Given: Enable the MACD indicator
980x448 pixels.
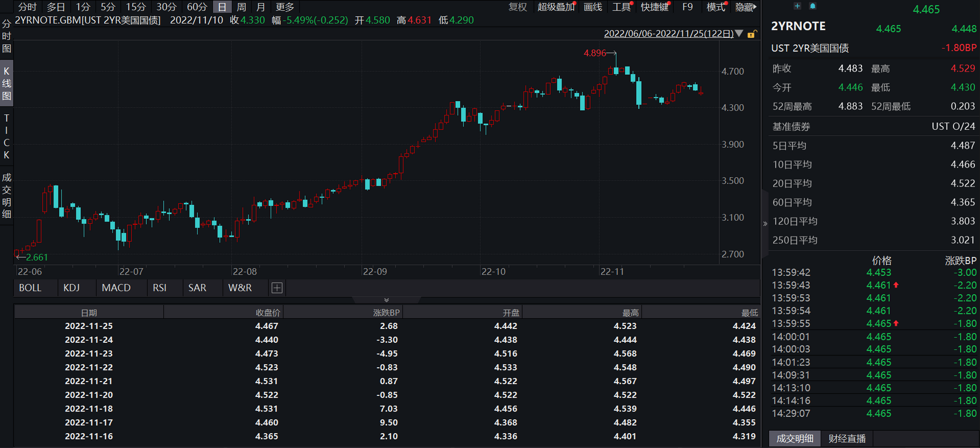Looking at the screenshot, I should (116, 288).
